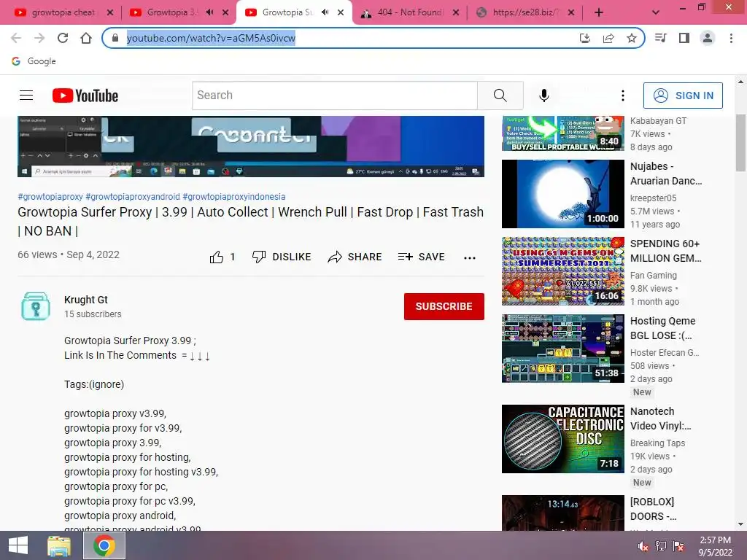Image resolution: width=747 pixels, height=560 pixels.
Task: Install app icon in address bar
Action: [585, 38]
